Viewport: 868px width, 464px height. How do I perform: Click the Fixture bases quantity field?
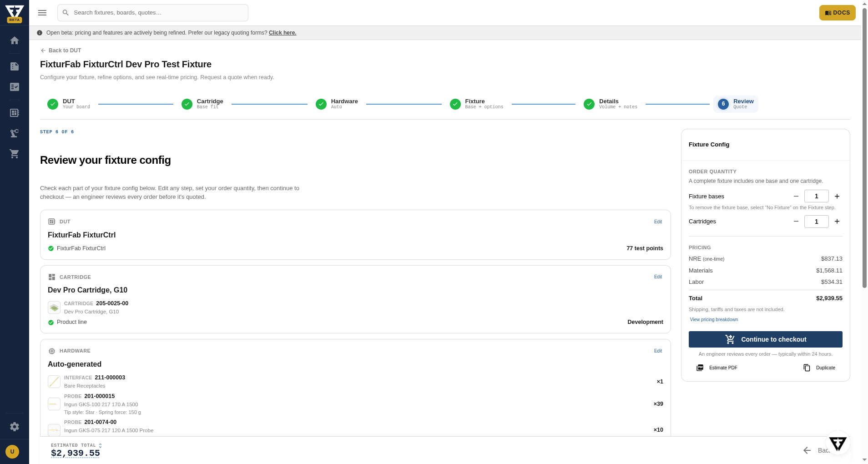click(x=816, y=197)
